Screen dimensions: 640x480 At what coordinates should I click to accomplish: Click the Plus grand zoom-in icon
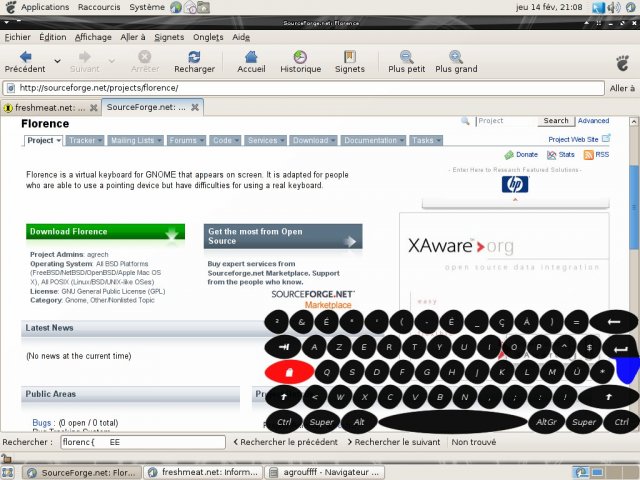(456, 57)
